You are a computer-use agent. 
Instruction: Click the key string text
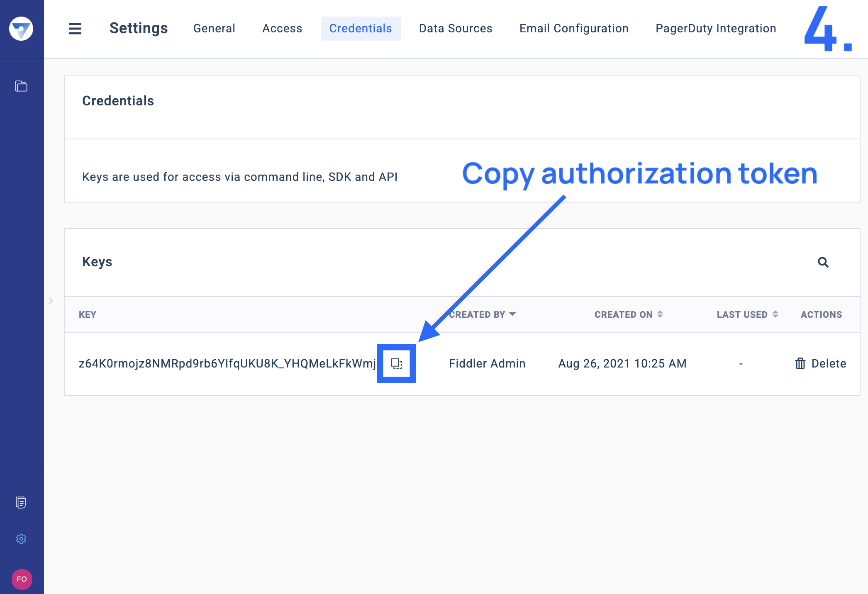[227, 364]
